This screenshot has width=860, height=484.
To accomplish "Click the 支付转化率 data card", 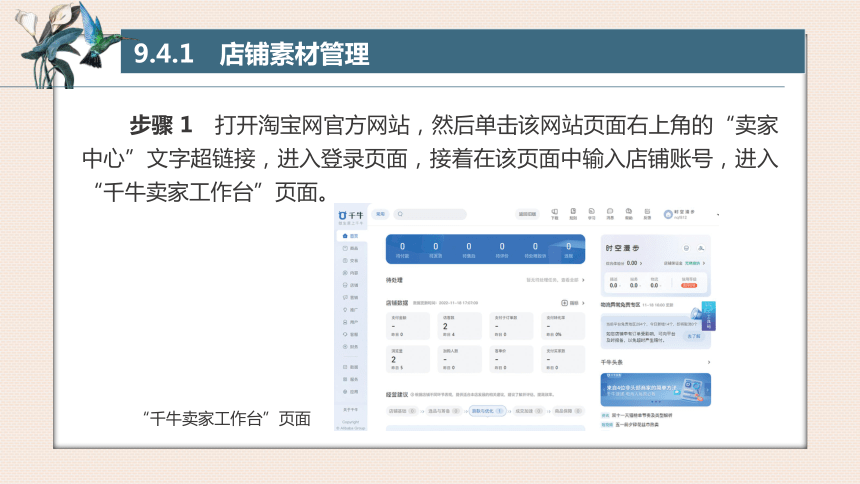I will point(563,326).
